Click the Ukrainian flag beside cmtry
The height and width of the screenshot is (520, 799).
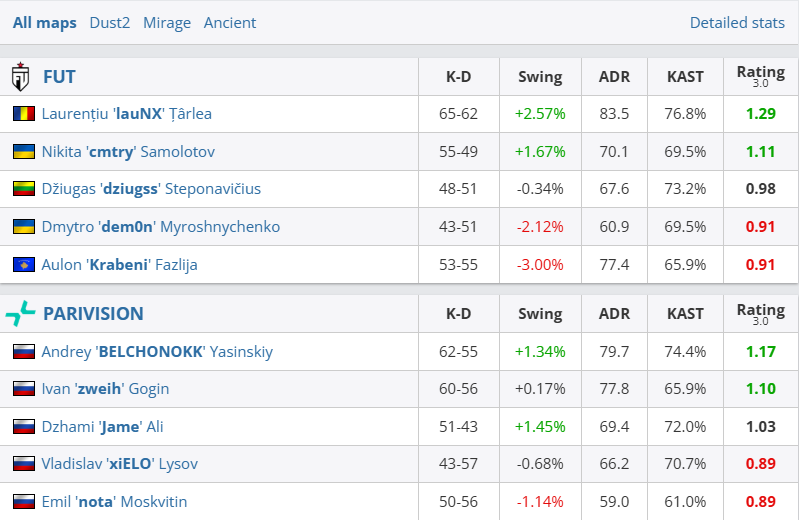(23, 152)
